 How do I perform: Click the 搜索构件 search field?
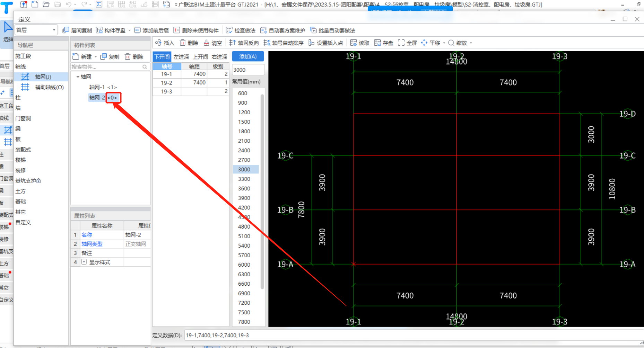pos(110,67)
